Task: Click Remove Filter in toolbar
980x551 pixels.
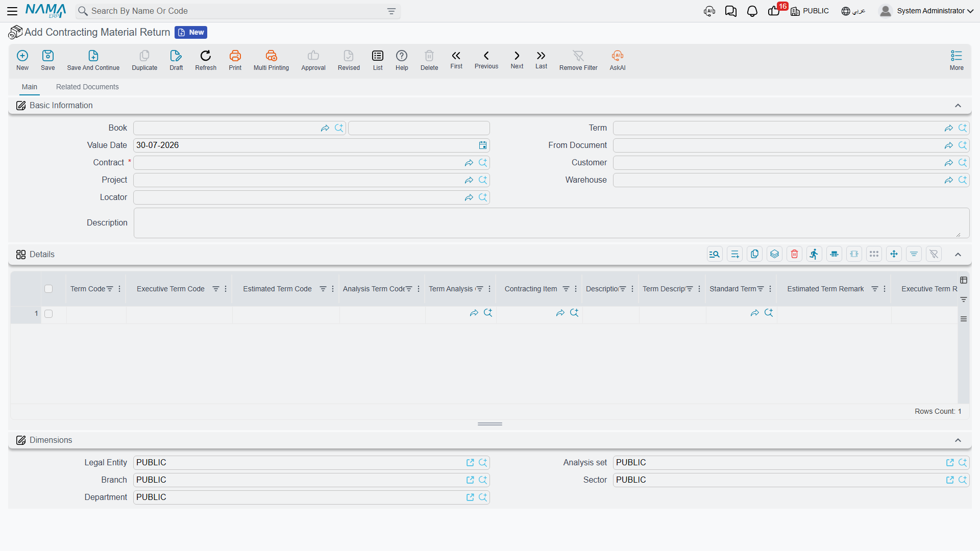Action: (578, 60)
